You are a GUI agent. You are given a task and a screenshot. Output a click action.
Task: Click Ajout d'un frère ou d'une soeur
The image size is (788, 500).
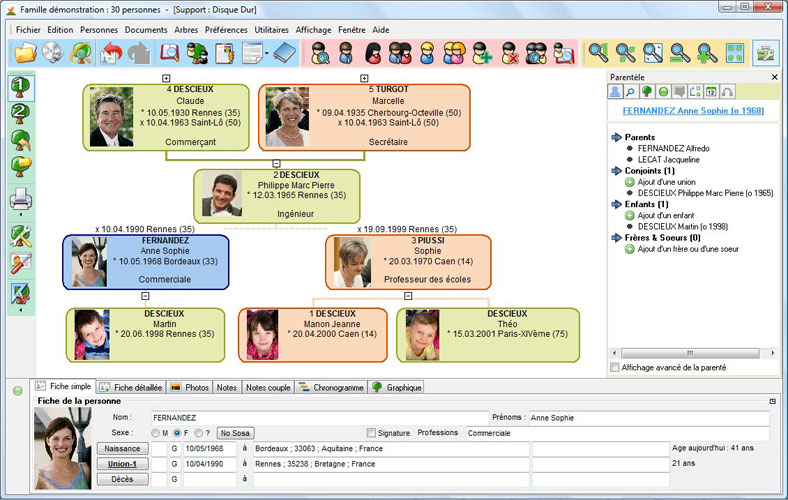coord(688,249)
